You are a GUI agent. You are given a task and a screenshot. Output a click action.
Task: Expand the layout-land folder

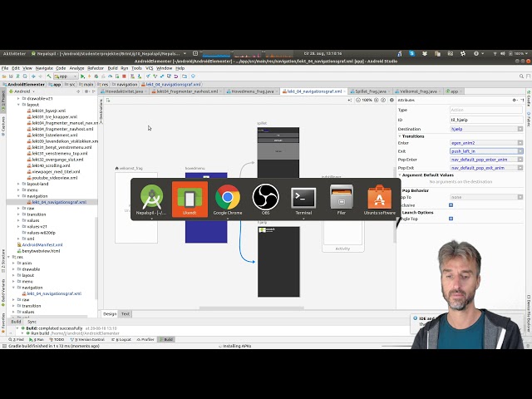click(x=18, y=184)
